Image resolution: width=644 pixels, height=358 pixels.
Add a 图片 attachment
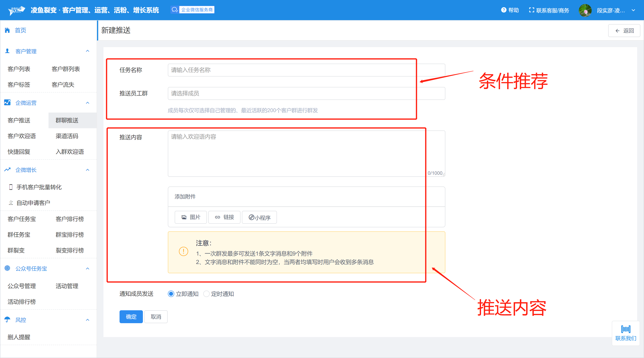click(191, 217)
